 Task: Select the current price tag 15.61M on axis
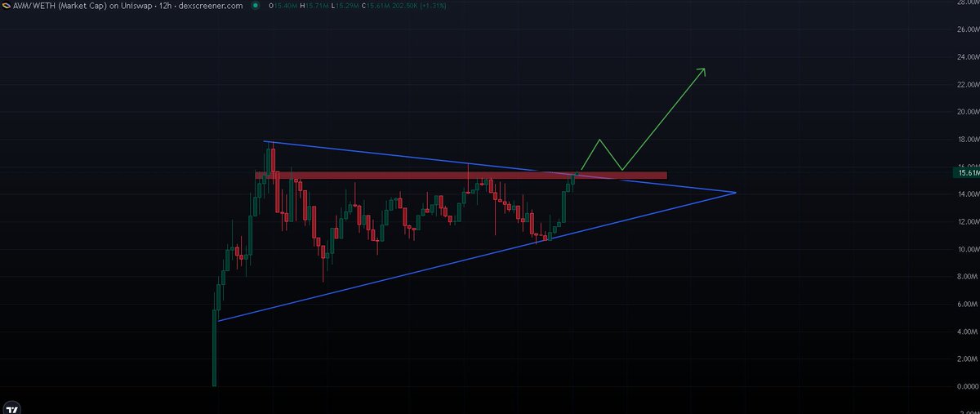coord(966,173)
